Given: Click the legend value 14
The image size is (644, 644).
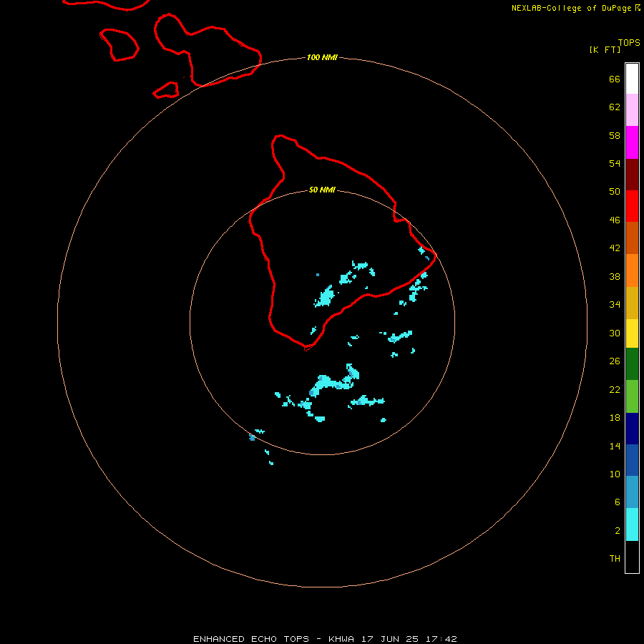Looking at the screenshot, I should 615,446.
